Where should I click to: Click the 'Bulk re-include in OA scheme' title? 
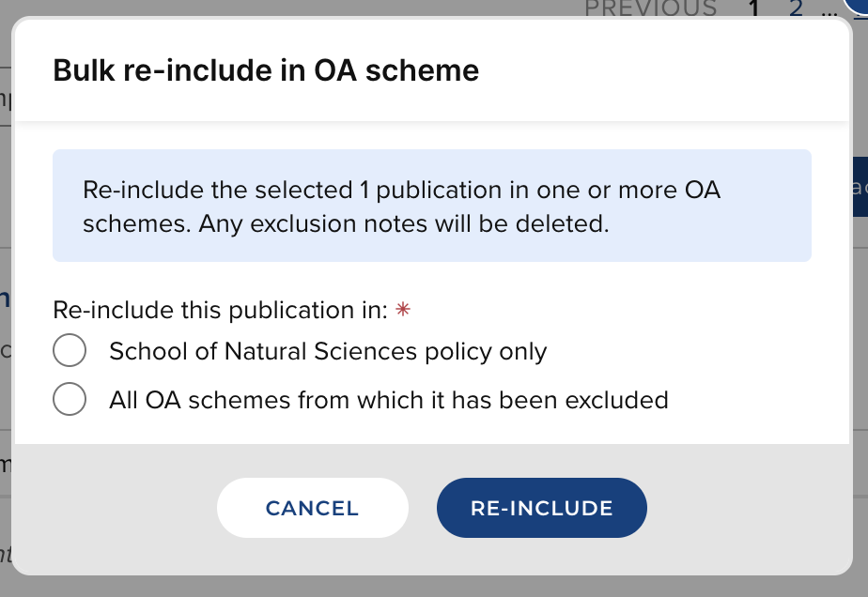pos(266,70)
